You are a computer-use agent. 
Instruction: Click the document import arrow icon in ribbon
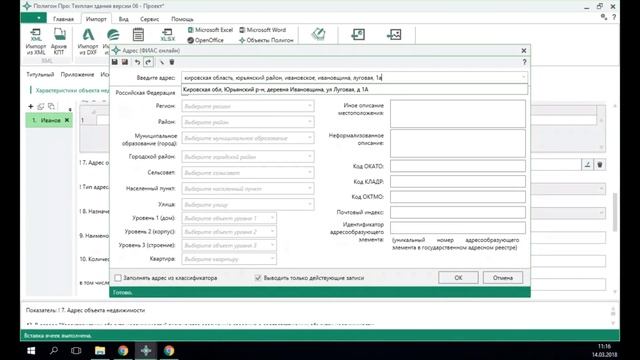coord(358,34)
